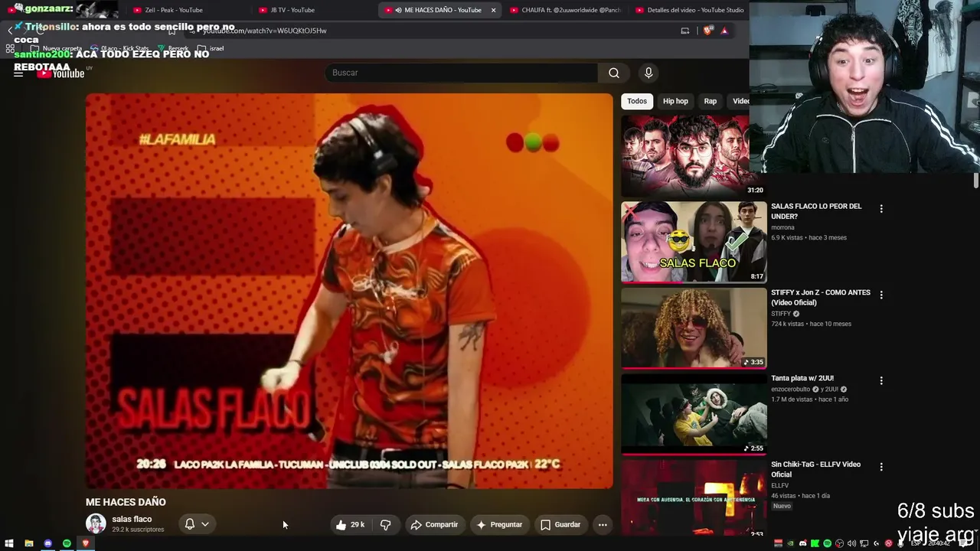Click the Brave browser taskbar icon
980x551 pixels.
pos(86,543)
